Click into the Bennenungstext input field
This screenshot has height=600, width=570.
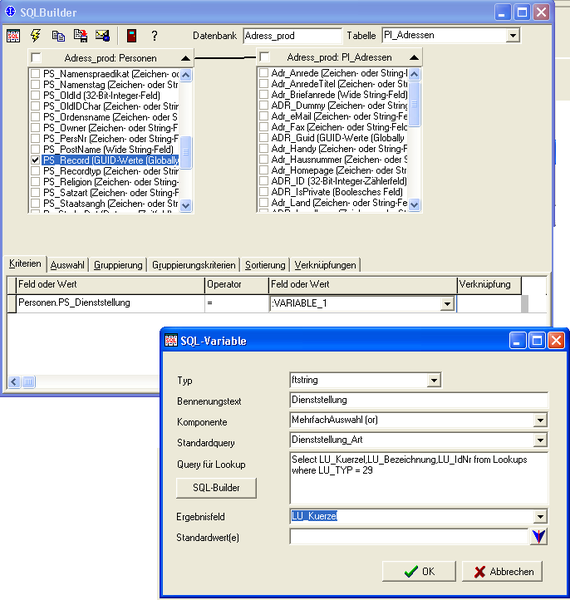tap(419, 400)
